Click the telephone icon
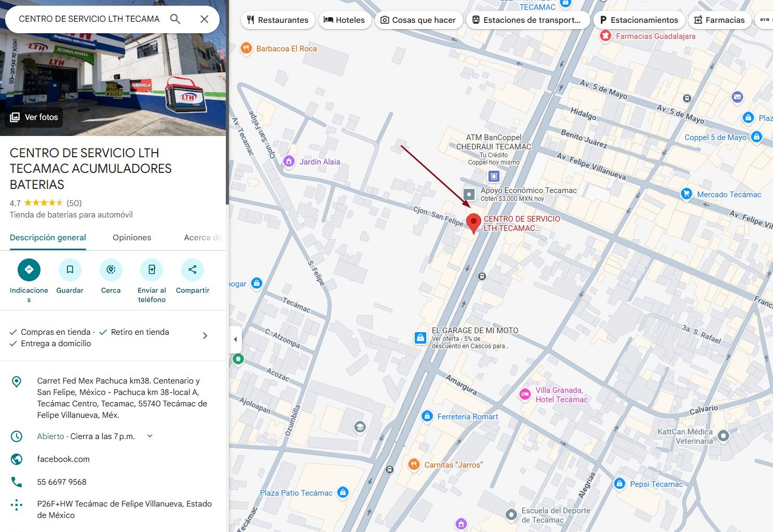773x532 pixels. pos(17,482)
